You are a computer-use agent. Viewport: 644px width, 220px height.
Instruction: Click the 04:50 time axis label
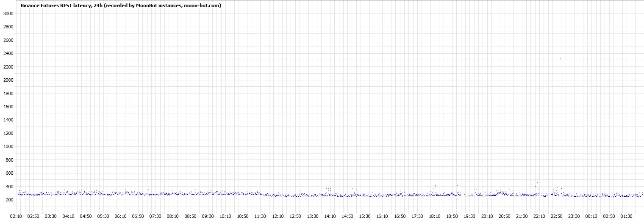click(x=86, y=216)
